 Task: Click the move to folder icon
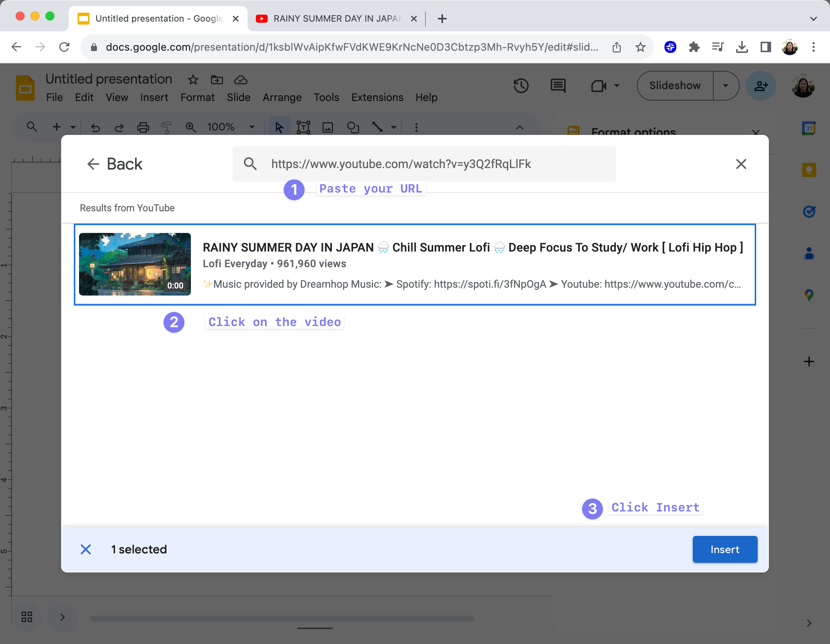[x=217, y=80]
